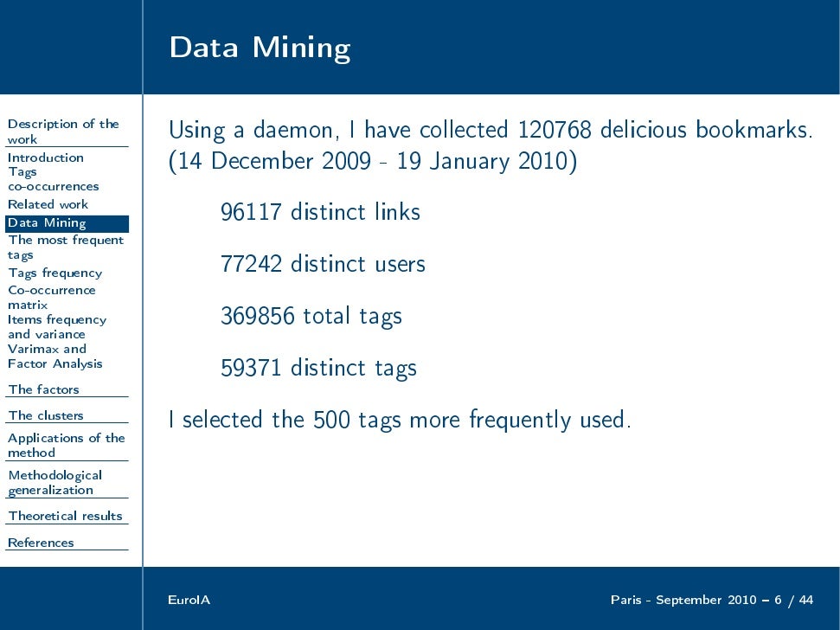Jump to 'Varimax and Factor Analysis'

click(55, 357)
